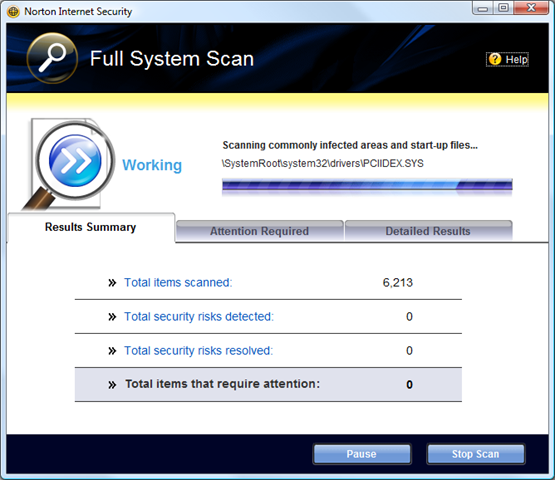This screenshot has height=480, width=555.
Task: Maximize the Norton Internet Security window
Action: coord(503,8)
